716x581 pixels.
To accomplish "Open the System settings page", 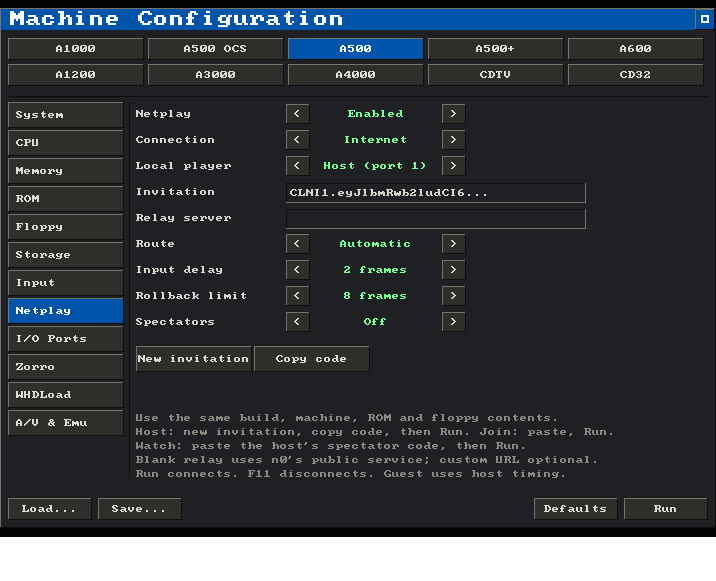I will 66,115.
